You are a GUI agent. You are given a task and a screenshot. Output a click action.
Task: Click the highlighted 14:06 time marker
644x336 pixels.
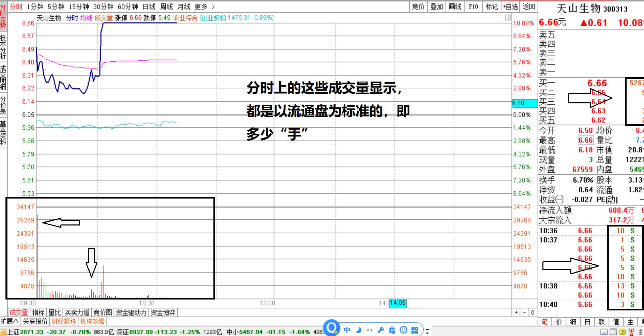coord(398,302)
